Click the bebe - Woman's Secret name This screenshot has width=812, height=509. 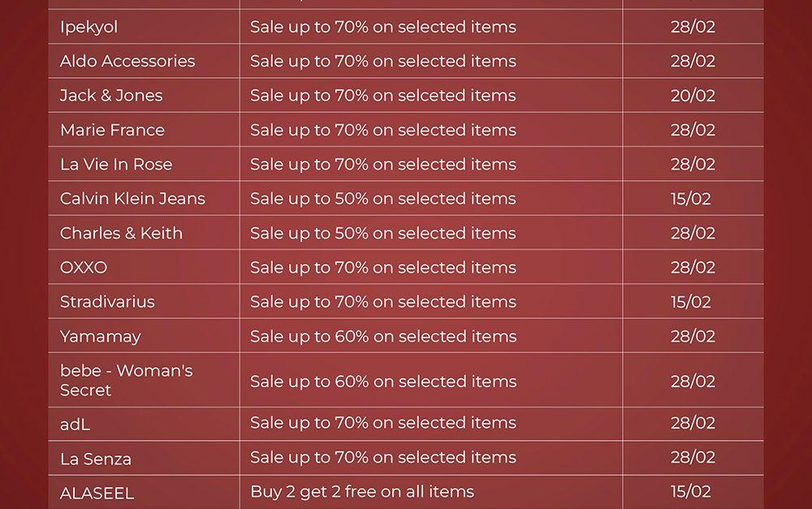[x=126, y=380]
